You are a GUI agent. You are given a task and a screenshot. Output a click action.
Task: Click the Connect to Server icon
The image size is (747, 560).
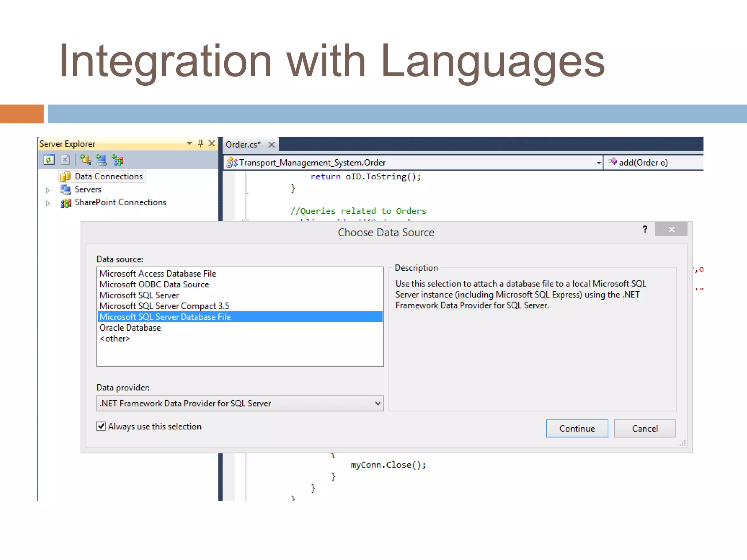click(101, 160)
